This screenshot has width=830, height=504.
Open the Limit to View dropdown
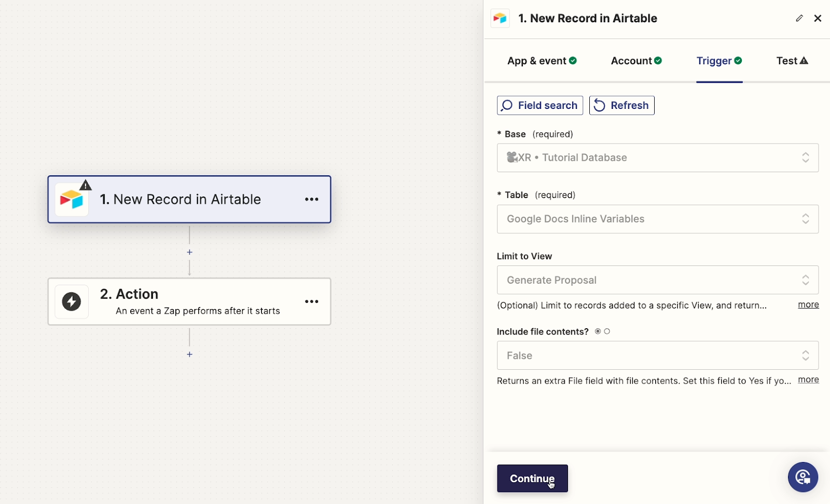[x=658, y=280]
